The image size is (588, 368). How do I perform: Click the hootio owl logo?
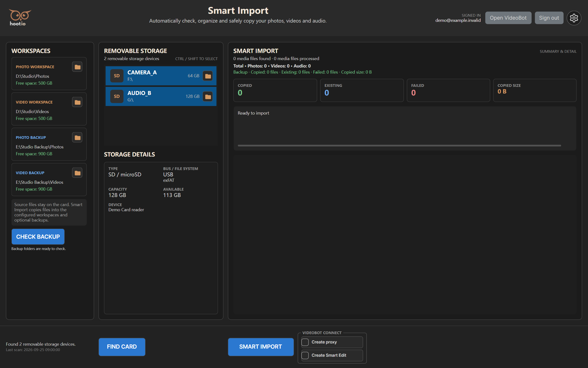[x=20, y=18]
